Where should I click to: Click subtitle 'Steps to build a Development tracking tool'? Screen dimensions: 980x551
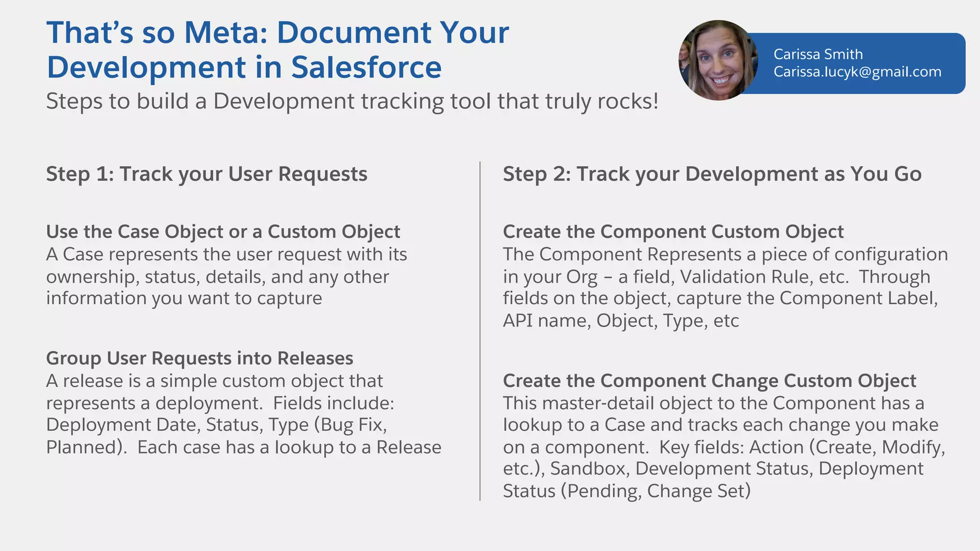pyautogui.click(x=269, y=101)
